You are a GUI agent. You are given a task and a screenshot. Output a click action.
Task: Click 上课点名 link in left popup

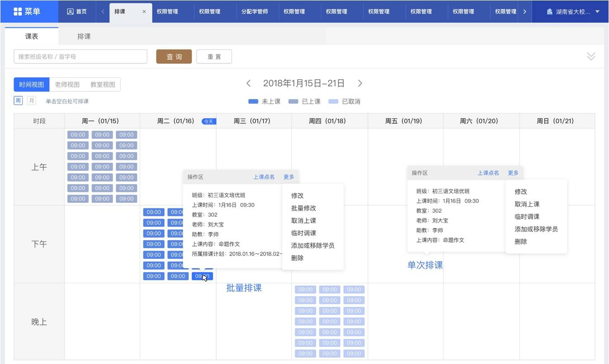pyautogui.click(x=264, y=177)
